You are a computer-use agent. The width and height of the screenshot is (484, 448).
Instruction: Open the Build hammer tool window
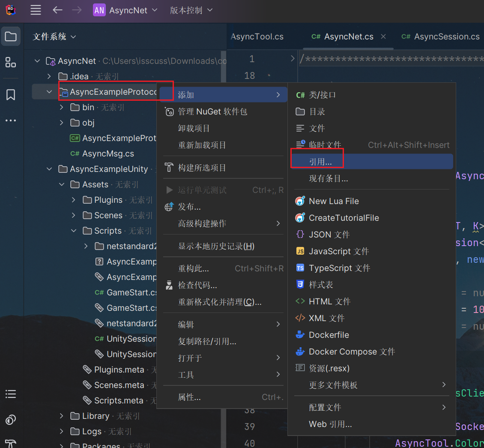(x=11, y=444)
